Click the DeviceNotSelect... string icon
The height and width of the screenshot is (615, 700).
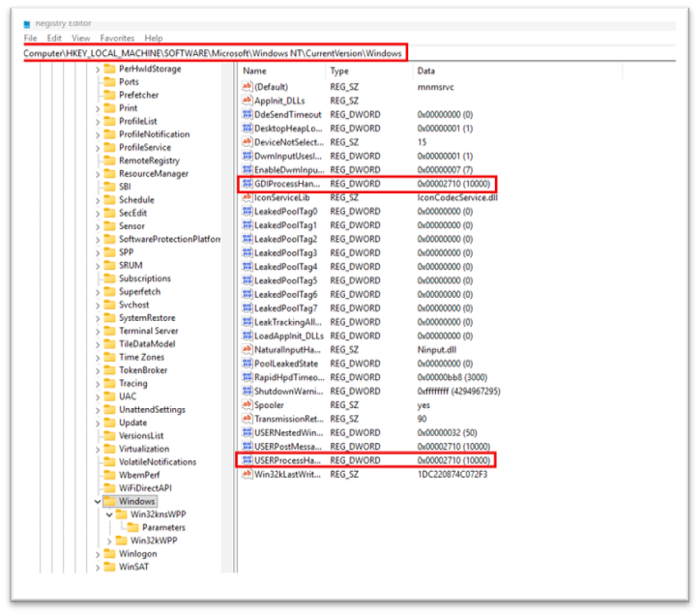pos(247,141)
